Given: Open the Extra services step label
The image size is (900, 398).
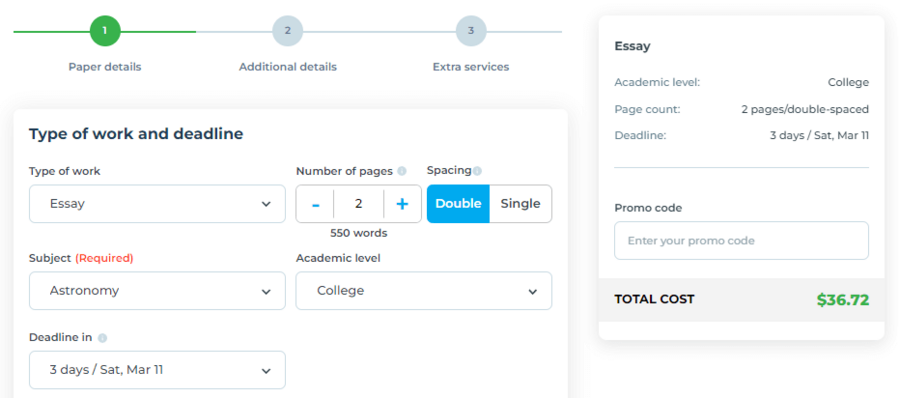Looking at the screenshot, I should pos(471,67).
